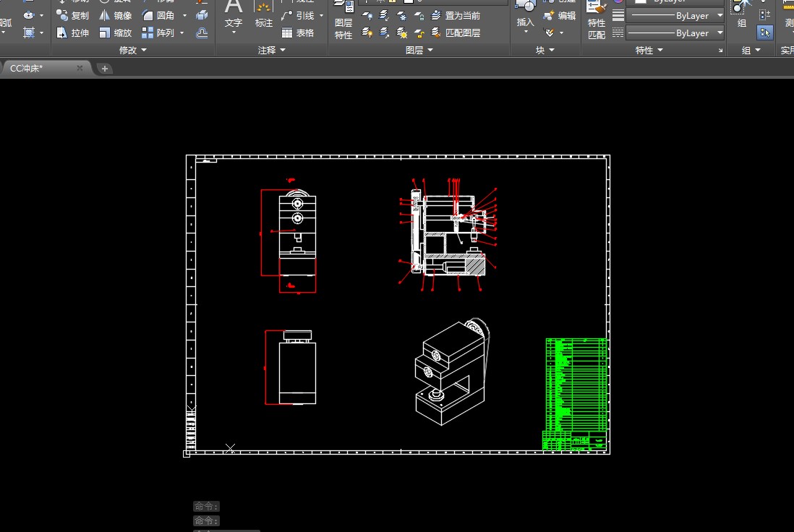Close the CC冲床* drawing tab
This screenshot has height=532, width=794.
[x=80, y=68]
